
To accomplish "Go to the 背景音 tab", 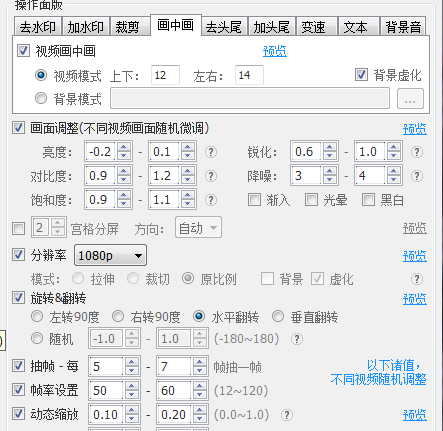I will click(x=403, y=27).
